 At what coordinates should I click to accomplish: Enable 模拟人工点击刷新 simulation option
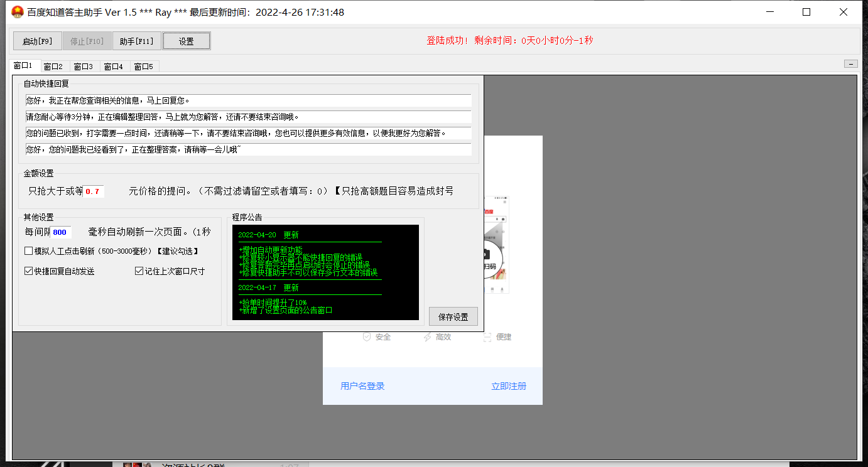28,250
